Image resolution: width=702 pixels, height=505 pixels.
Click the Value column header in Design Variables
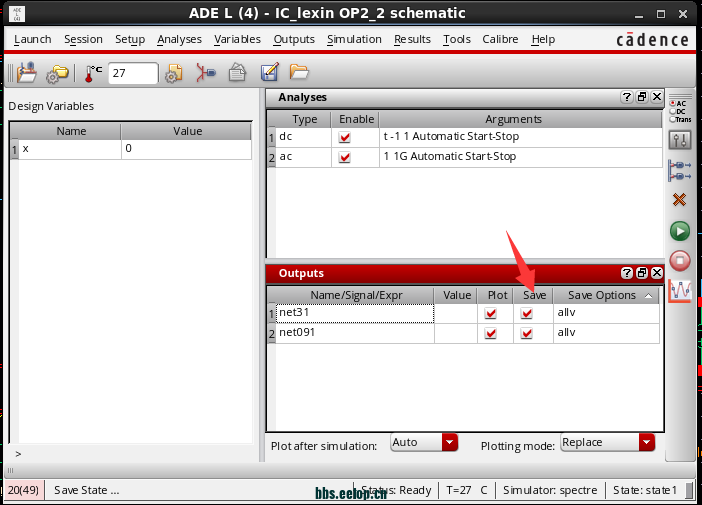pos(187,131)
